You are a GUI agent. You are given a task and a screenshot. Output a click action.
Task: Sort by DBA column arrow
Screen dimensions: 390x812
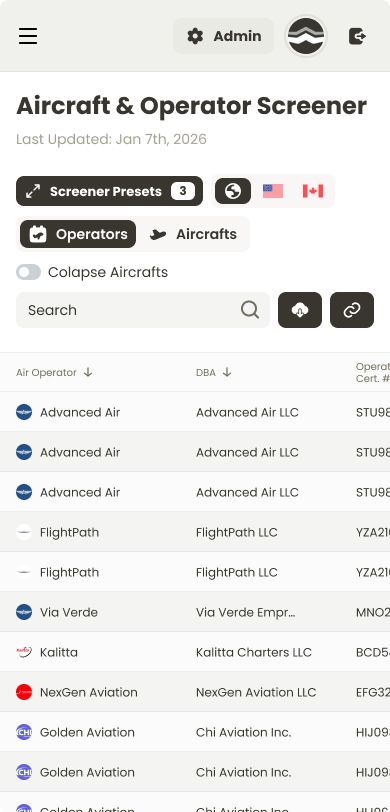coord(227,372)
